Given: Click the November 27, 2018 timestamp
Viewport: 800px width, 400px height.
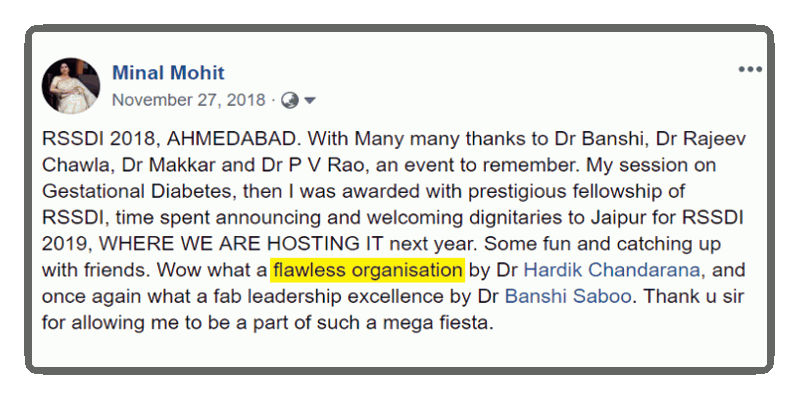Looking at the screenshot, I should point(189,100).
